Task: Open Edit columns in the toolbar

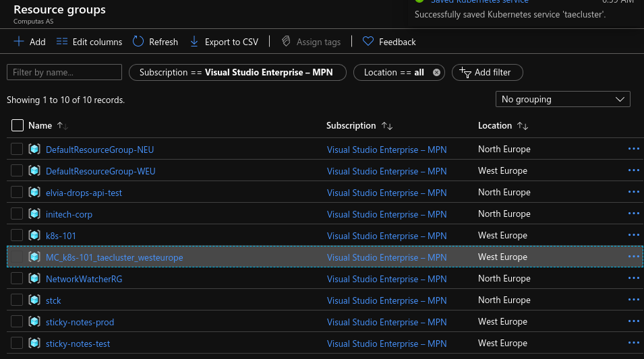Action: tap(89, 42)
